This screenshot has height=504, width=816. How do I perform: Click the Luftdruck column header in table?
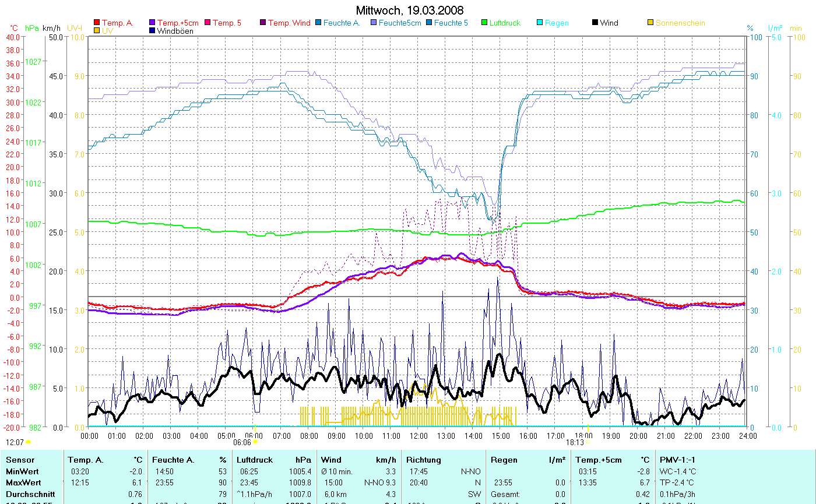coord(255,460)
